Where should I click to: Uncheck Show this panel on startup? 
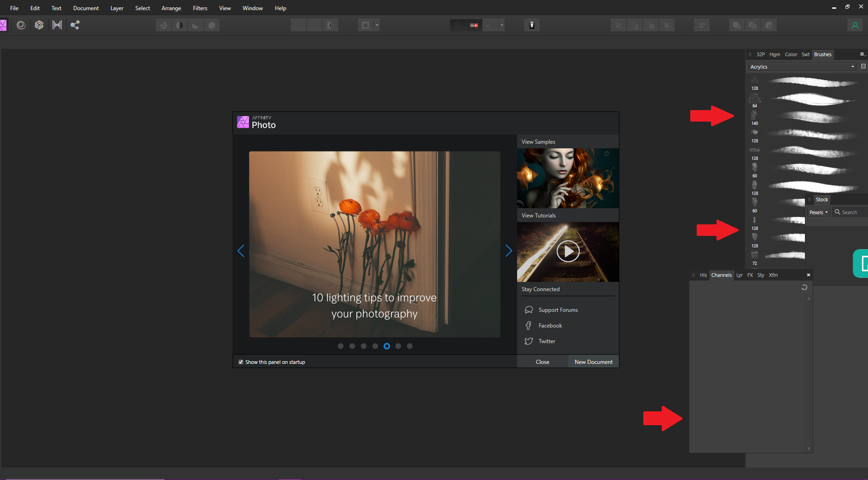(x=240, y=362)
